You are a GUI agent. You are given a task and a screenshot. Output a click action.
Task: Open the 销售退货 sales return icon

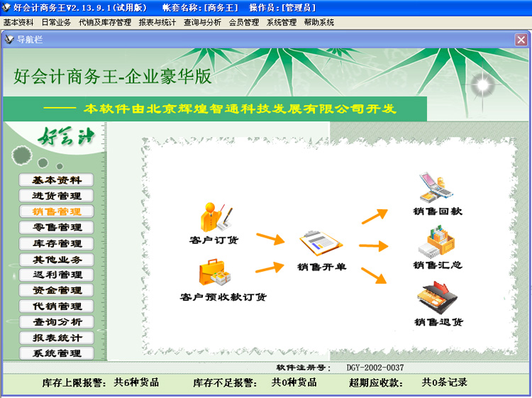[438, 297]
